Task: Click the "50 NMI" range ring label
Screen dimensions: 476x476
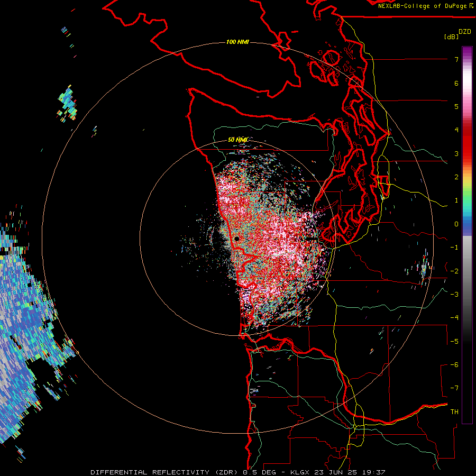Action: point(237,140)
